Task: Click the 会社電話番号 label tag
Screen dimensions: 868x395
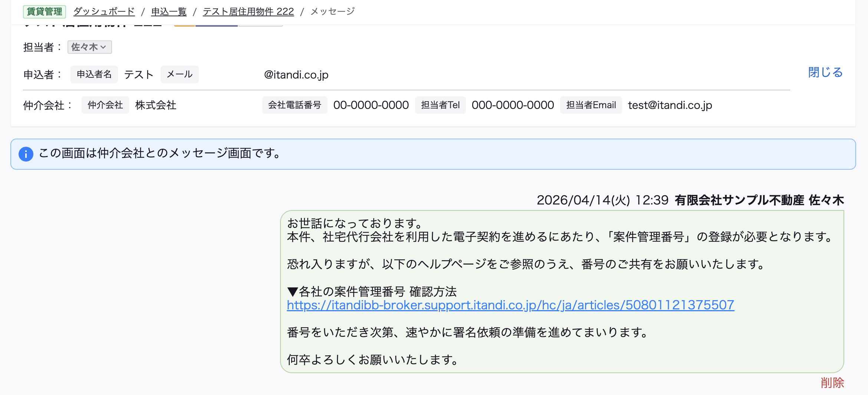Action: [x=295, y=105]
